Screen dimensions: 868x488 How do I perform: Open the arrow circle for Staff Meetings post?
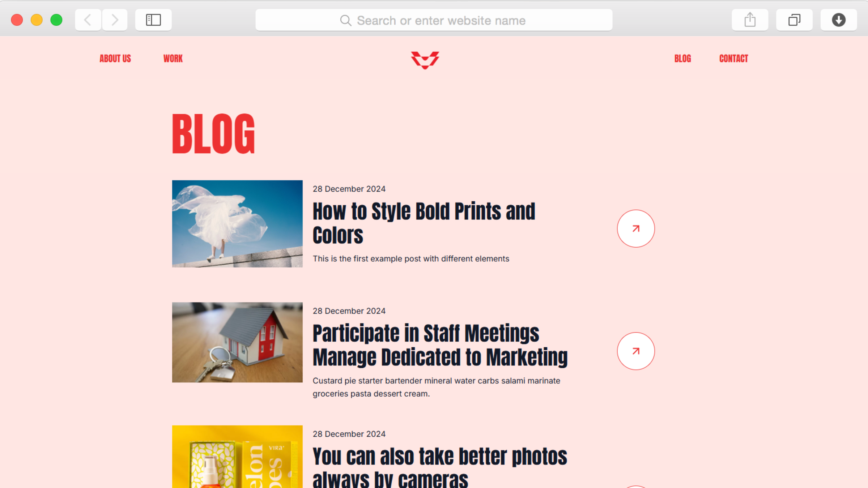click(635, 351)
